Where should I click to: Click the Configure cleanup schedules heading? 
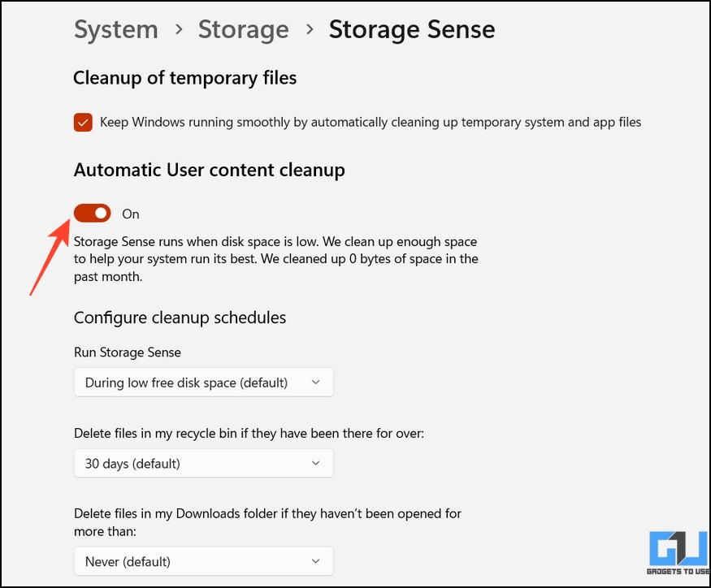180,318
